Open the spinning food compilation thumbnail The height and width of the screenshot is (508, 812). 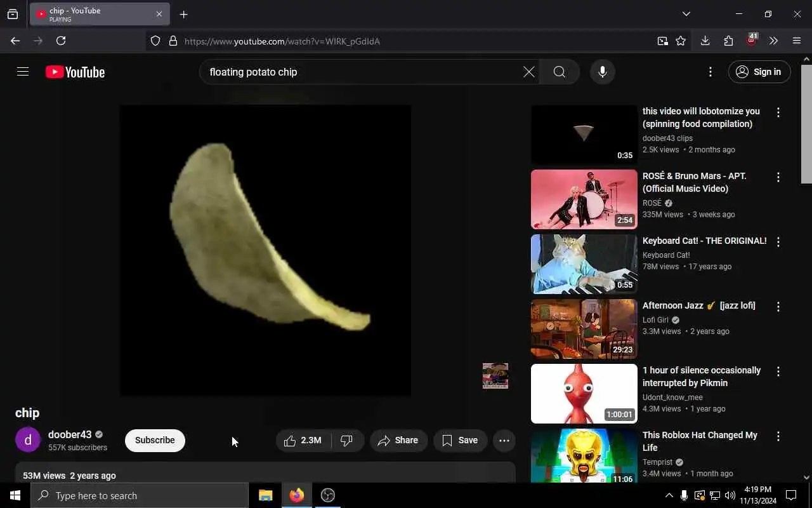pos(584,134)
